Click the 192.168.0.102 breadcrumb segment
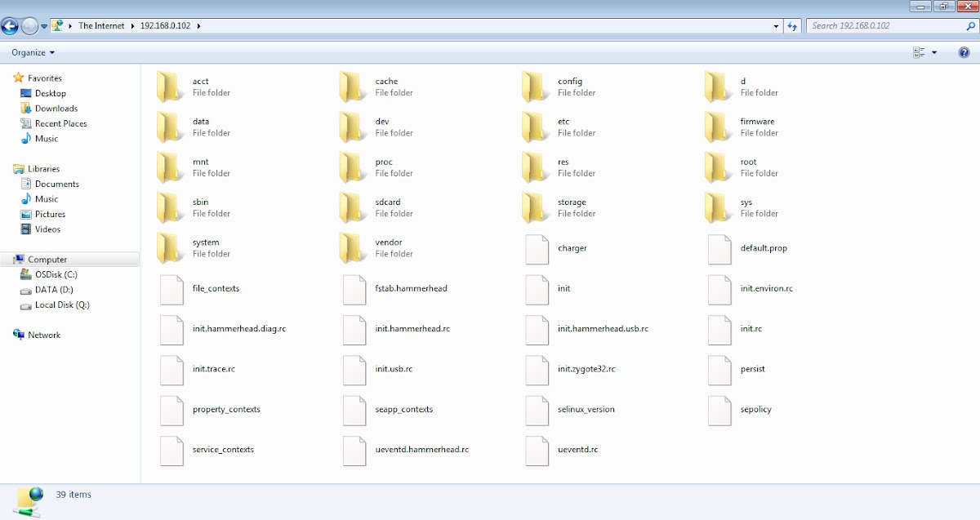 [165, 26]
